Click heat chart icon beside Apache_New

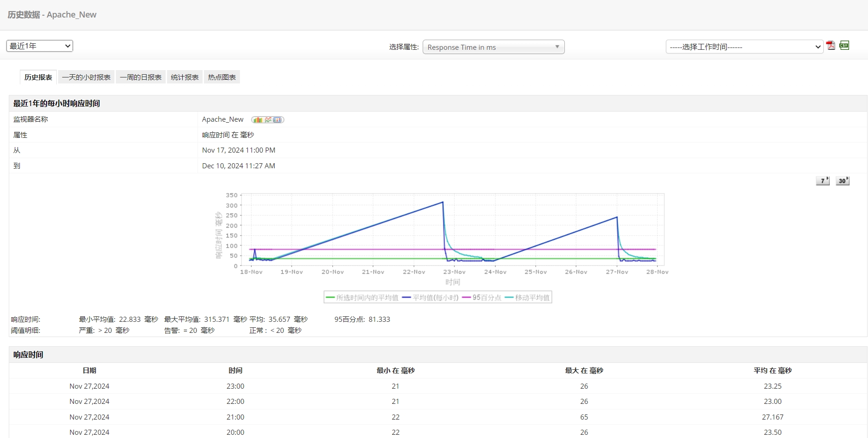pyautogui.click(x=277, y=120)
